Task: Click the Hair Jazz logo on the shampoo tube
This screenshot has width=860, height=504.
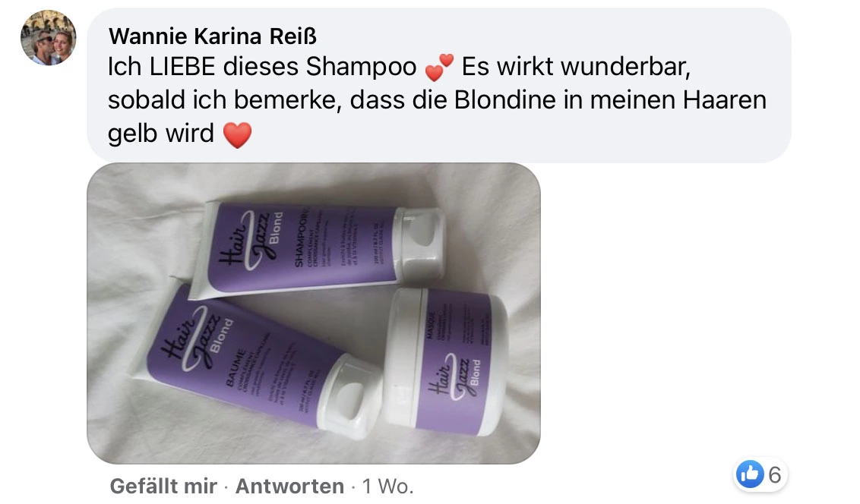Action: tap(249, 239)
